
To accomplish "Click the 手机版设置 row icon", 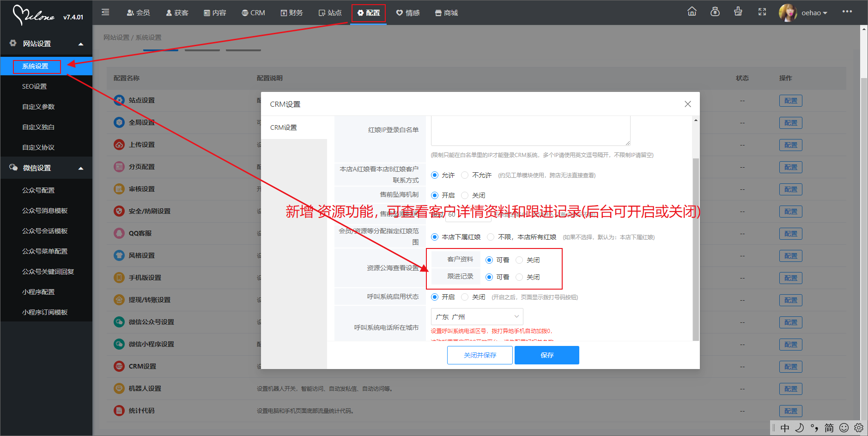I will pos(119,278).
